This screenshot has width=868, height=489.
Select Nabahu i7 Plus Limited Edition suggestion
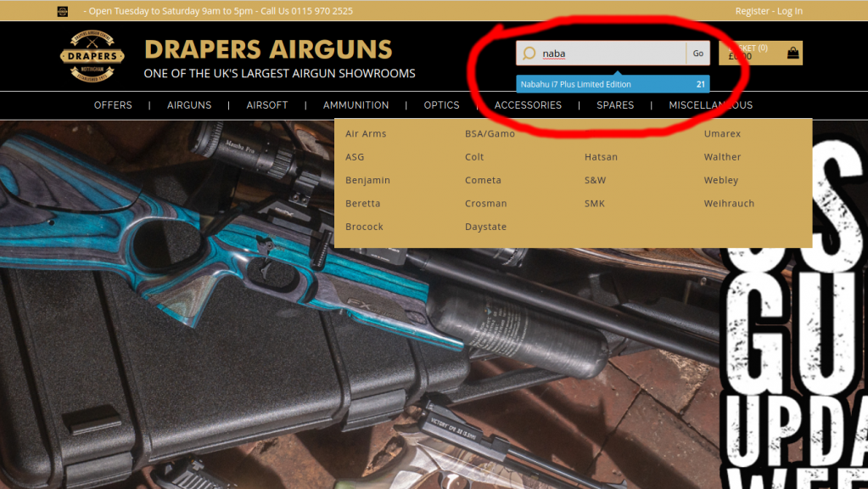613,84
